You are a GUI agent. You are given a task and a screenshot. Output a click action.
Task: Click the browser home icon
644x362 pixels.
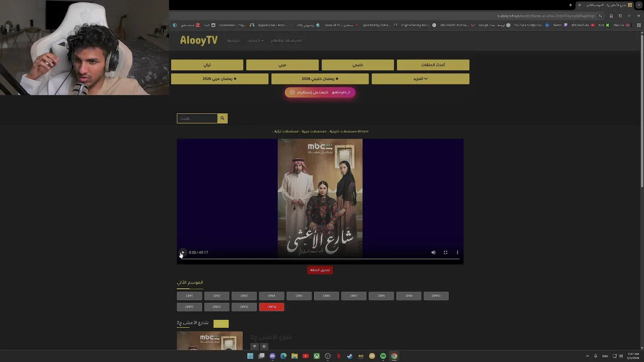[x=611, y=16]
